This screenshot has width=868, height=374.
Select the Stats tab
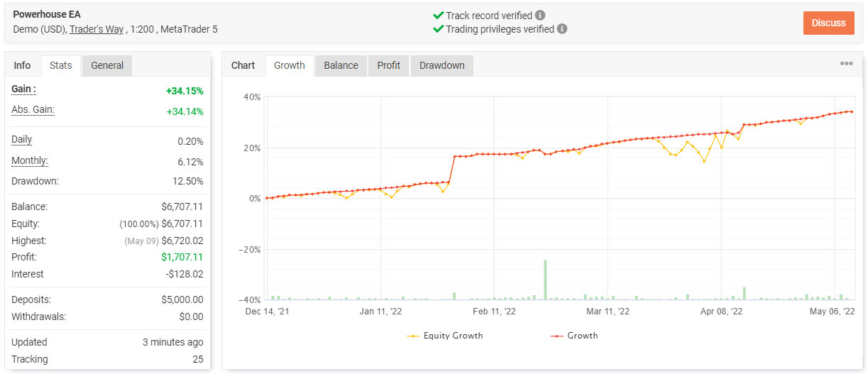tap(61, 65)
